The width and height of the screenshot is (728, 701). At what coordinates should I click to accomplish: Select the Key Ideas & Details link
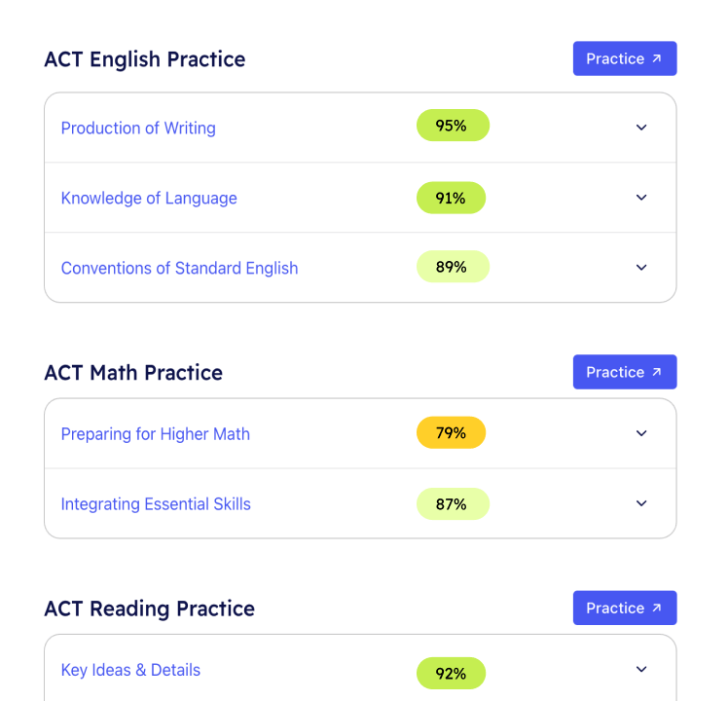pyautogui.click(x=130, y=671)
